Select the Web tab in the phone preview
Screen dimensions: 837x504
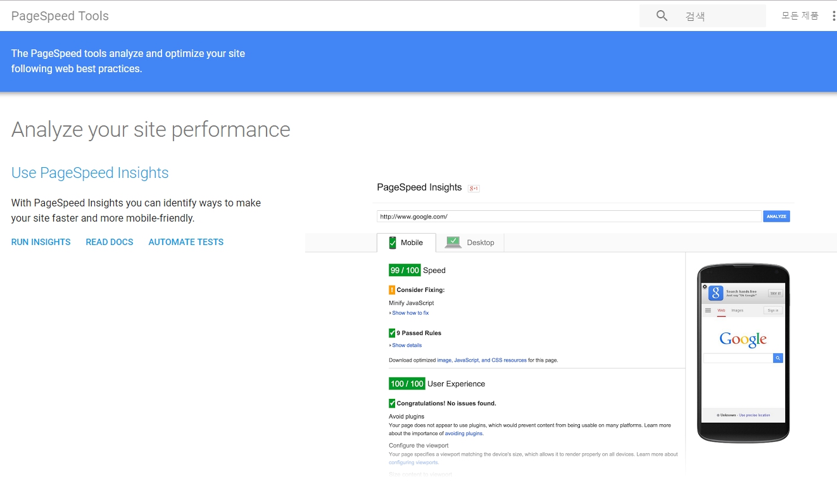[x=721, y=310]
